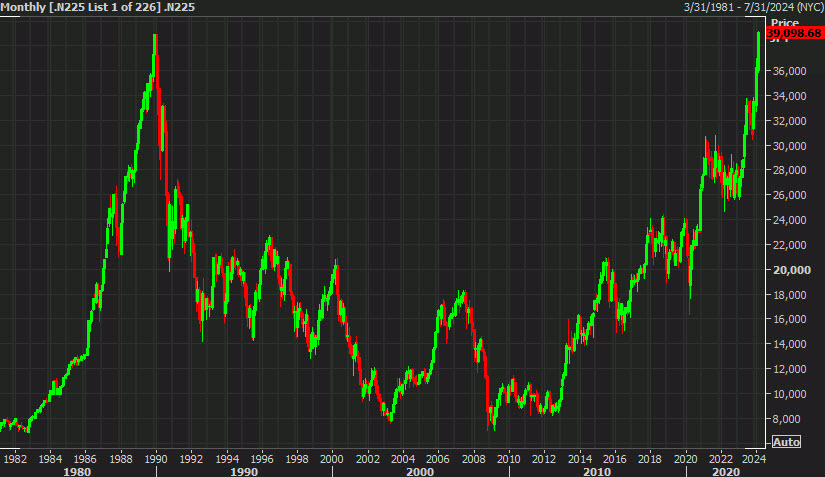
Task: Click the bold 2020 decade label
Action: click(726, 471)
